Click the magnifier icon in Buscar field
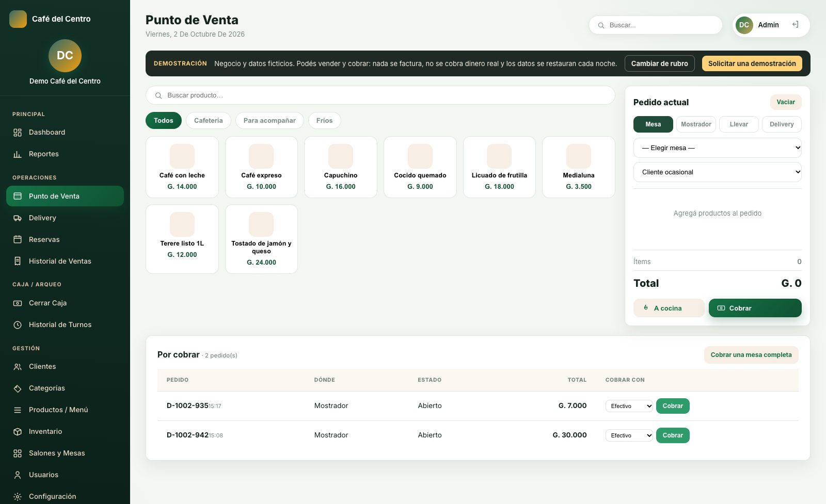 pyautogui.click(x=601, y=25)
